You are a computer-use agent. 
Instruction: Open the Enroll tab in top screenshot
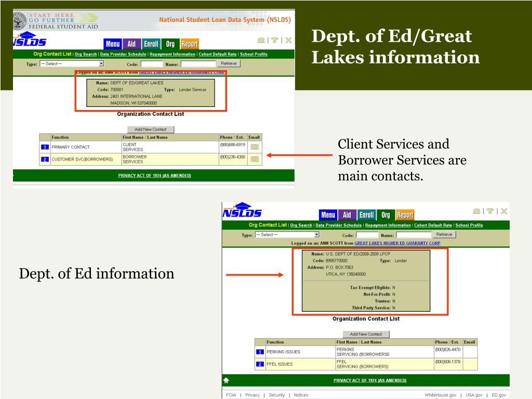click(151, 44)
